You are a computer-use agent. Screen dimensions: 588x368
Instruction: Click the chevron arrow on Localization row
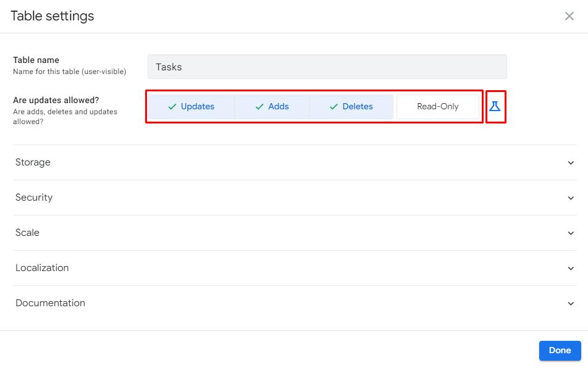point(571,269)
